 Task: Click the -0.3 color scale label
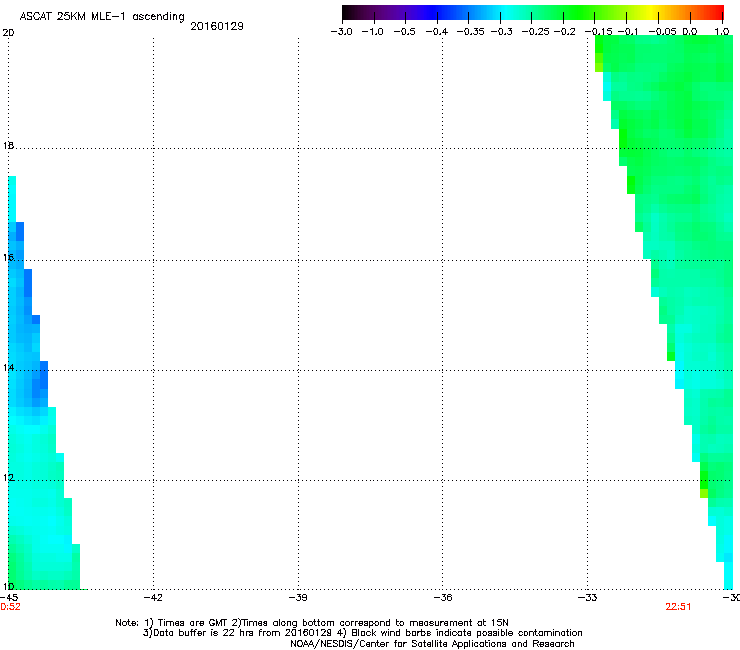point(502,32)
